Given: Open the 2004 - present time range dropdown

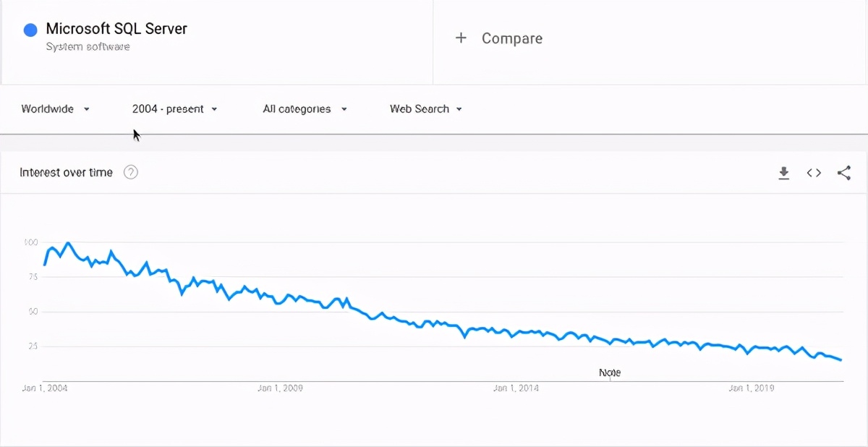Looking at the screenshot, I should pos(174,109).
